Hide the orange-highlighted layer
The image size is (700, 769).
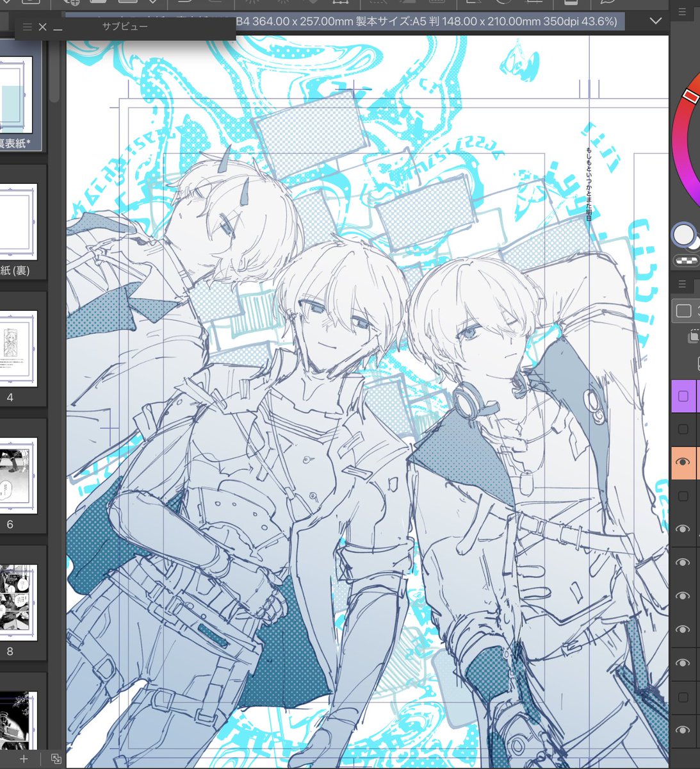683,463
